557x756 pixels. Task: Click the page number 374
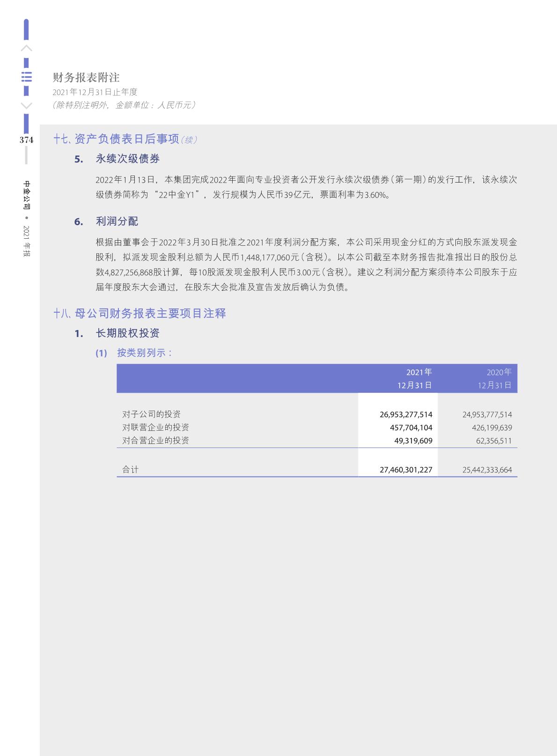pyautogui.click(x=27, y=140)
